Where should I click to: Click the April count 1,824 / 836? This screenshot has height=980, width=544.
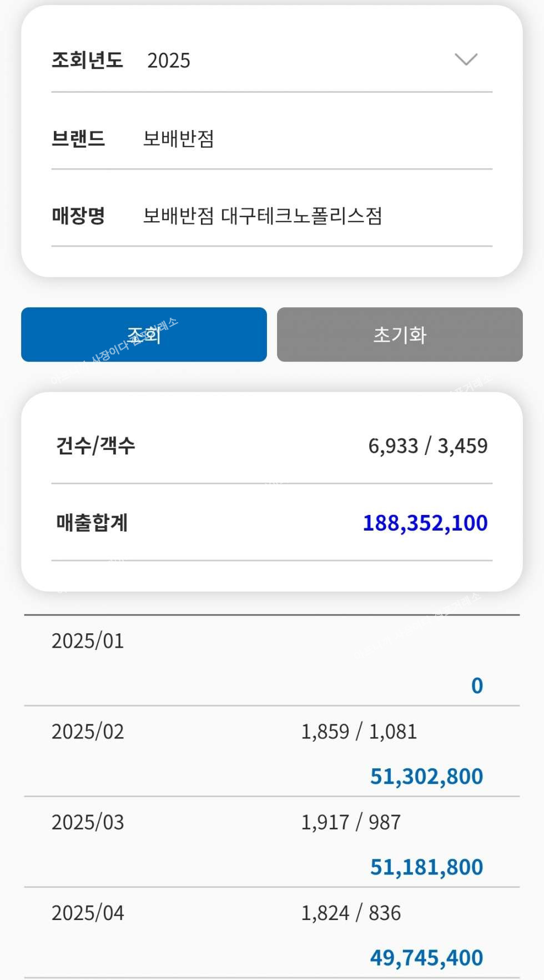pyautogui.click(x=351, y=913)
